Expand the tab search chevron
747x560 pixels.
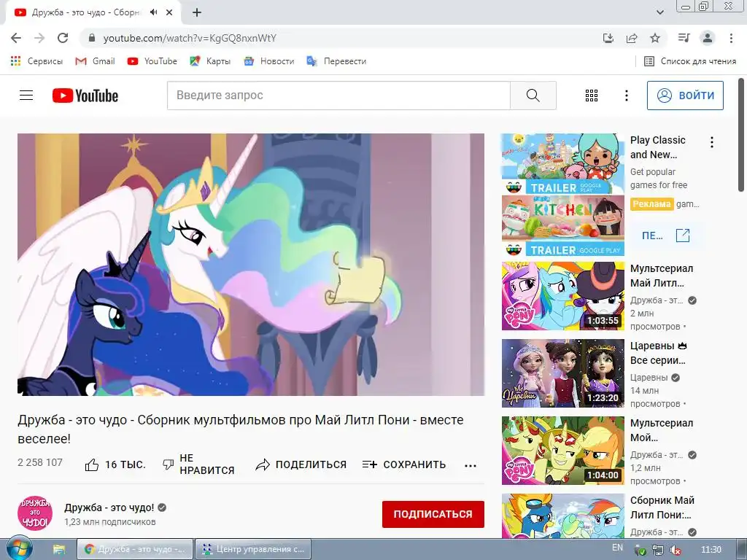coord(660,12)
